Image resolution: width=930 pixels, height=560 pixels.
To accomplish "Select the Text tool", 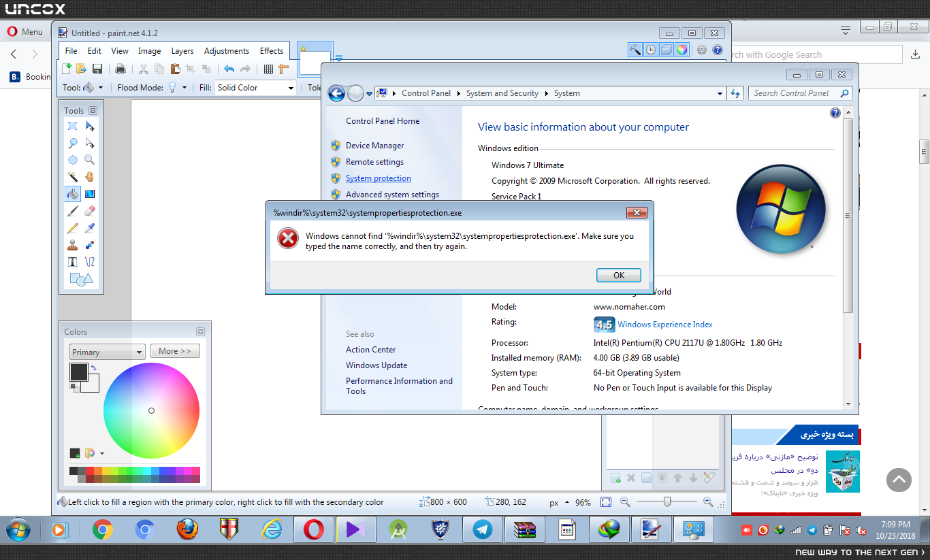I will [73, 262].
